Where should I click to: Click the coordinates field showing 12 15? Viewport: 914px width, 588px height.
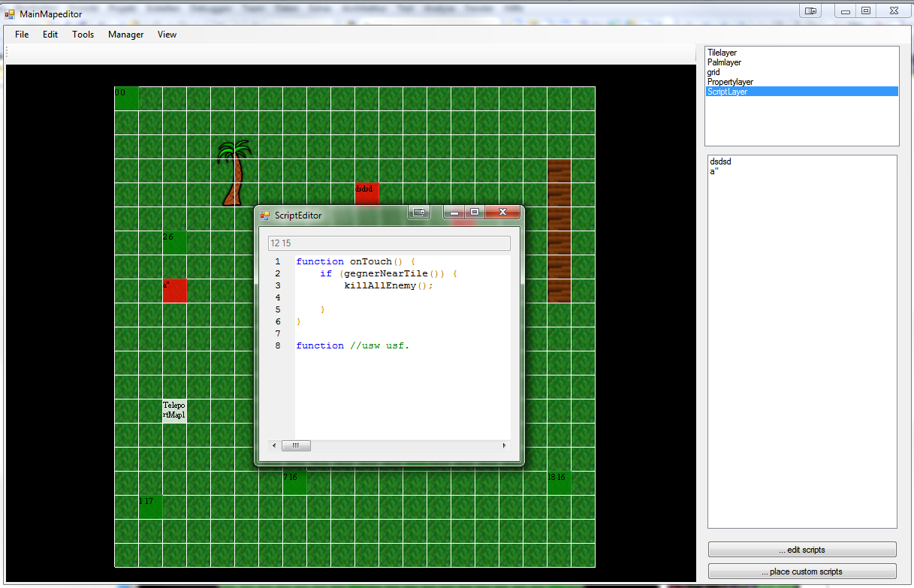pyautogui.click(x=388, y=243)
